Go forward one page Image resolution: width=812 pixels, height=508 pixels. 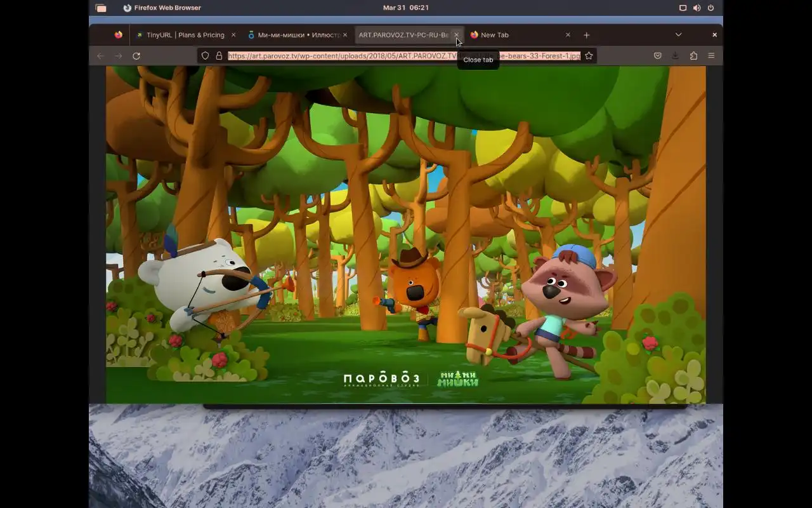click(x=118, y=56)
